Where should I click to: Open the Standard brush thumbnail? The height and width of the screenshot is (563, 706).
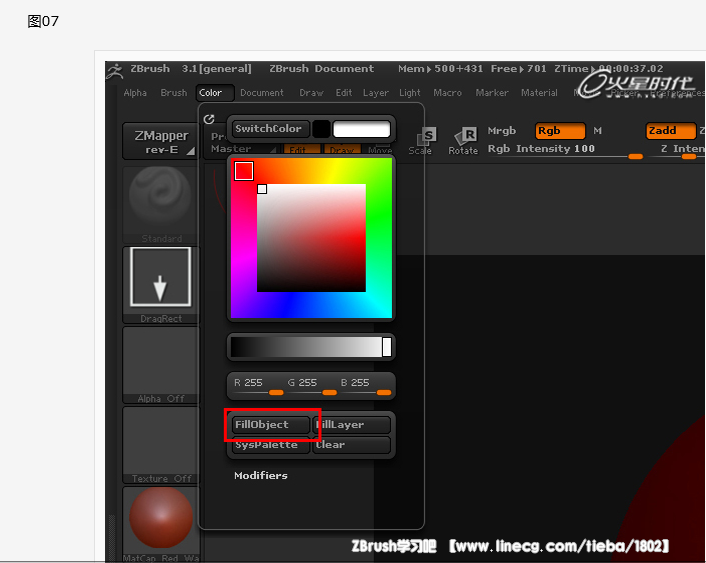pyautogui.click(x=160, y=205)
